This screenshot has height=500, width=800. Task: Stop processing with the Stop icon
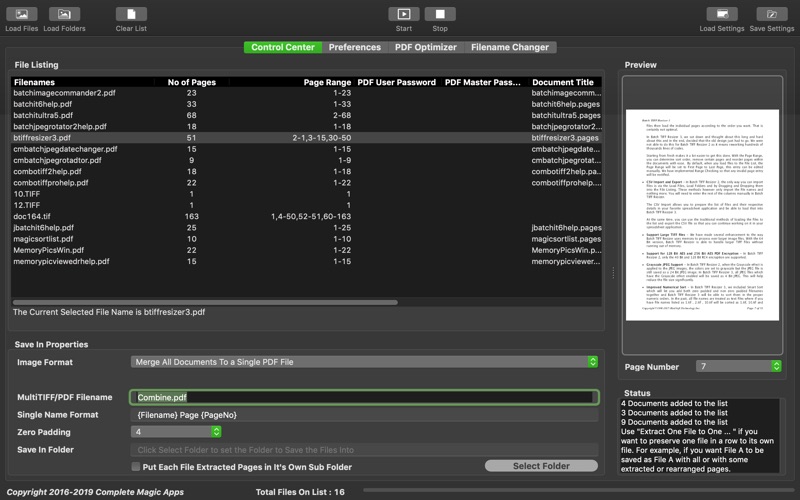[x=440, y=14]
